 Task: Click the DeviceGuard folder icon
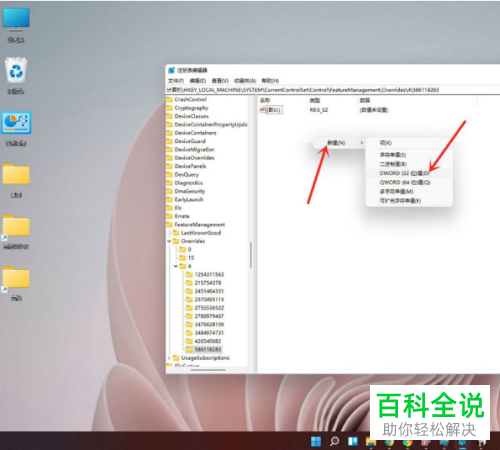(170, 141)
